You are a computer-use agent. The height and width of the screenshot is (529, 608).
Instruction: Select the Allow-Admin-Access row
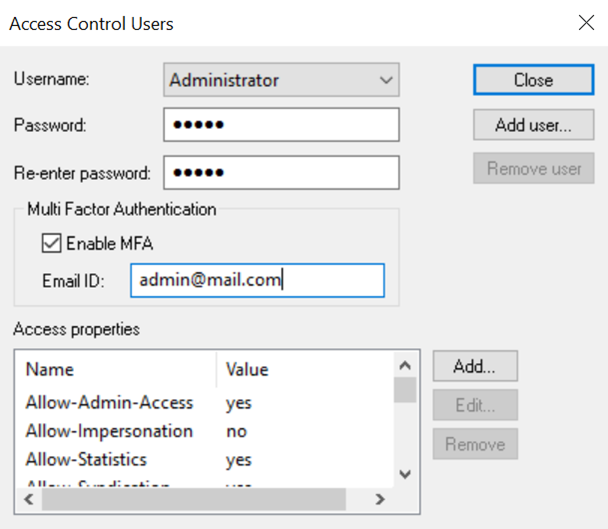[x=110, y=403]
